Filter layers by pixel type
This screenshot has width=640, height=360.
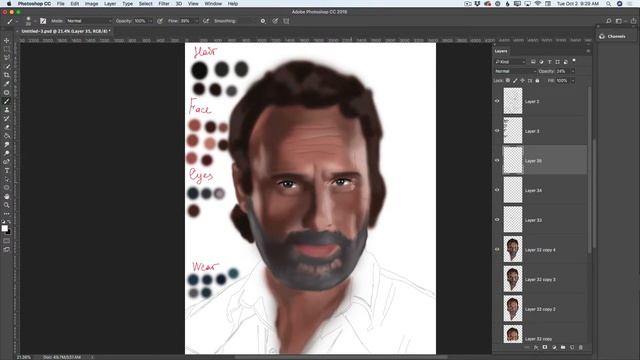coord(533,62)
